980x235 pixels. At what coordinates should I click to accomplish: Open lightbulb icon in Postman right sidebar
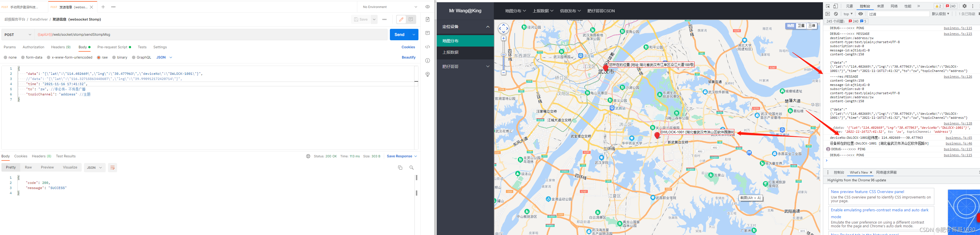[428, 74]
